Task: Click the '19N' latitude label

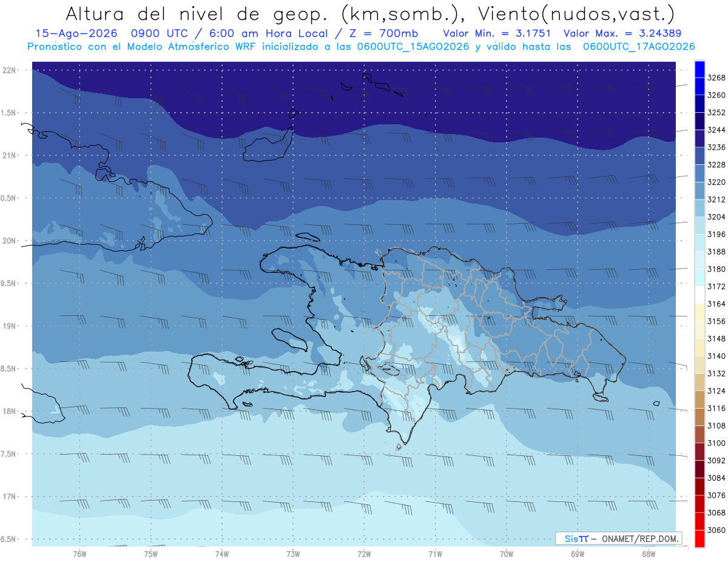Action: pos(9,326)
